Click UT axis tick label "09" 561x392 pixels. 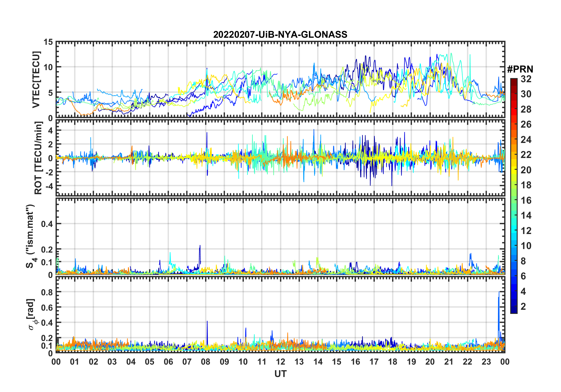pyautogui.click(x=224, y=362)
